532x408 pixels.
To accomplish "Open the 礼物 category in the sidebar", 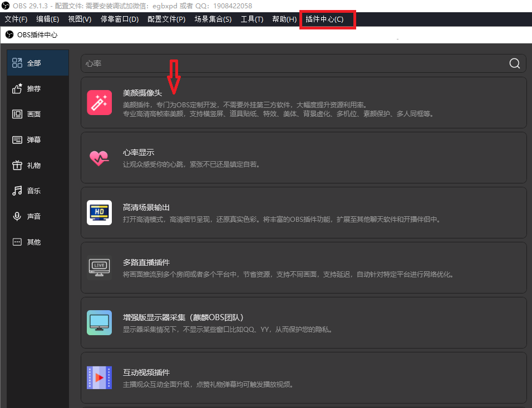I will [37, 165].
